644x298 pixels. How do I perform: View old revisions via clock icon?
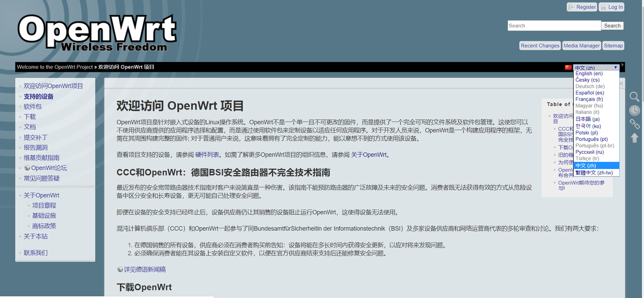(635, 110)
